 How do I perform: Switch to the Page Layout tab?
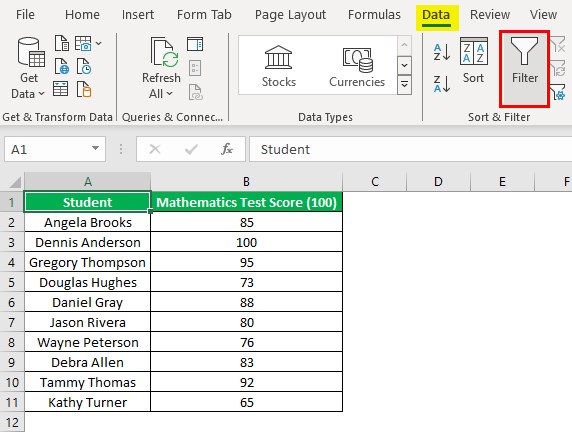click(290, 15)
